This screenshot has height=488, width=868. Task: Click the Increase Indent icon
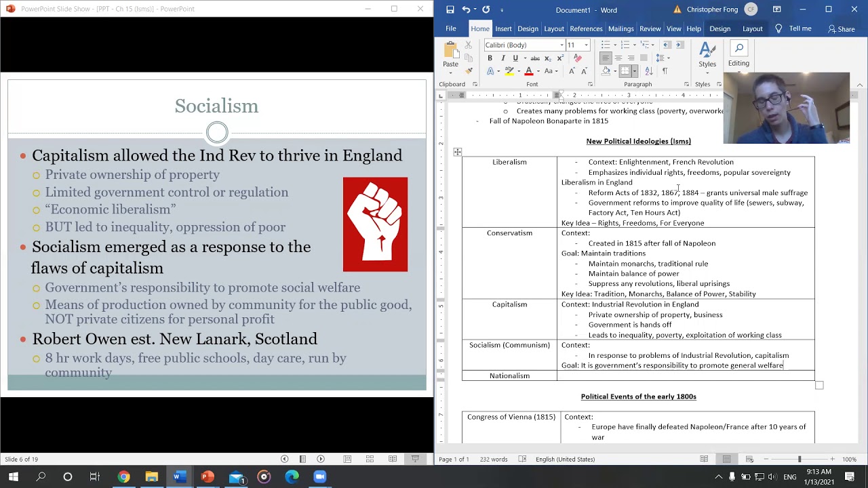click(679, 45)
